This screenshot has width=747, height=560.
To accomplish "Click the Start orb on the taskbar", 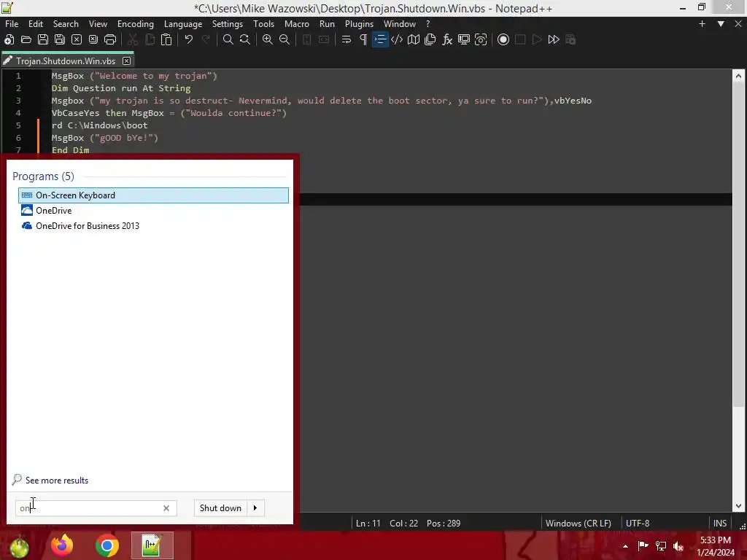I will pyautogui.click(x=20, y=546).
